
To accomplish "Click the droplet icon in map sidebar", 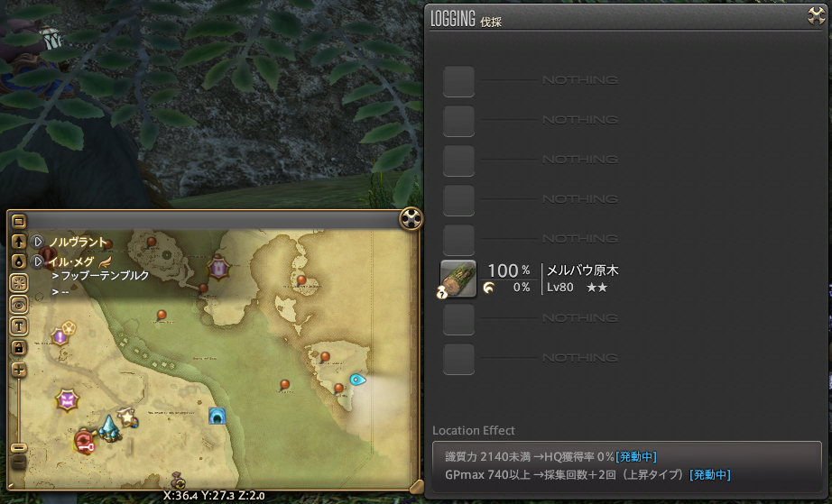I will pyautogui.click(x=19, y=261).
